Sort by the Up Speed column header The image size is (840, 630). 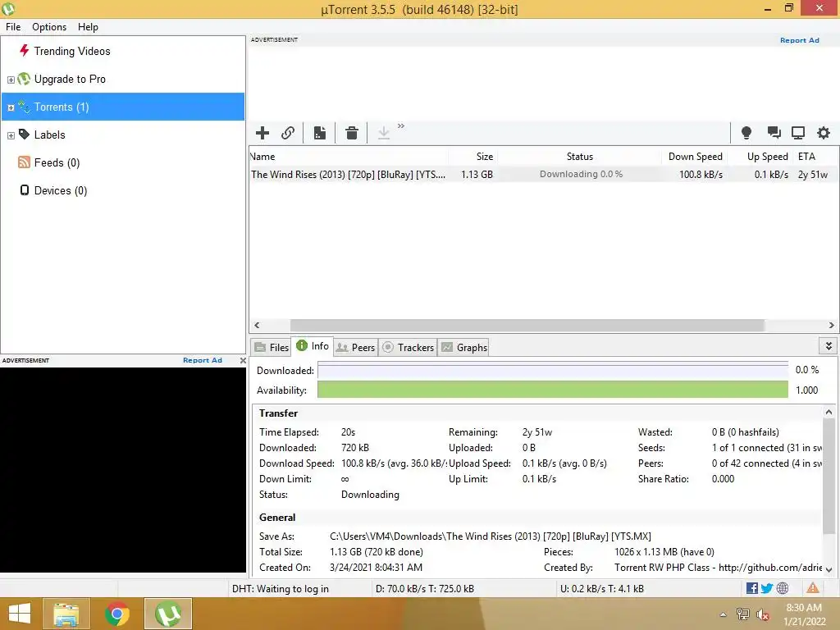[760, 157]
